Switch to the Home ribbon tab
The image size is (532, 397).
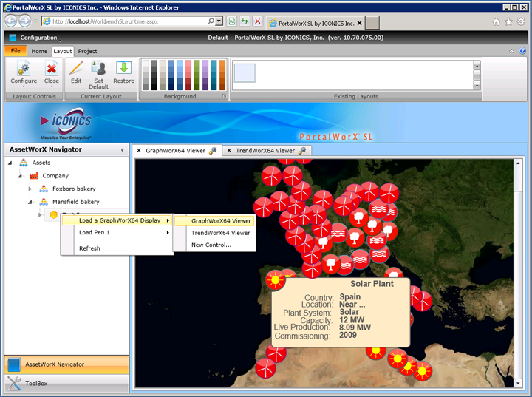(x=39, y=51)
